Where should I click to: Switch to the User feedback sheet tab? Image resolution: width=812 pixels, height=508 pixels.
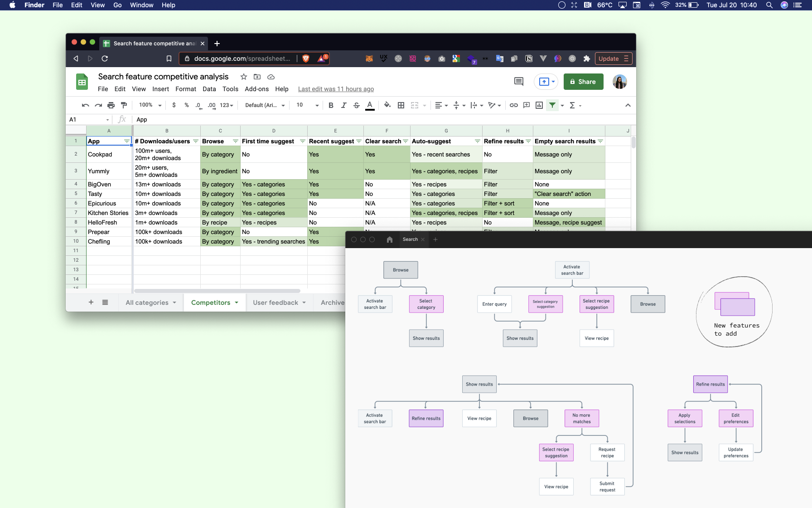point(279,303)
